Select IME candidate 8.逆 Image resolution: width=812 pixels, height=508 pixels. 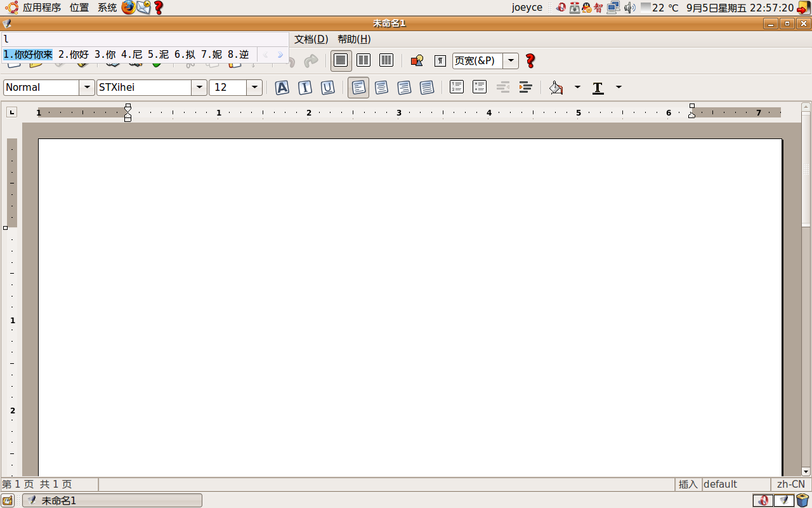click(x=239, y=55)
